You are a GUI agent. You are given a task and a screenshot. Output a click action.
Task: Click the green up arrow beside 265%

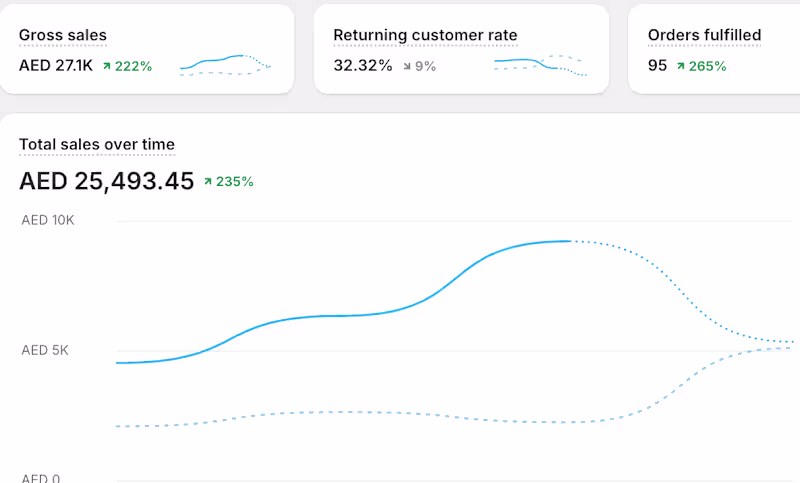(x=681, y=67)
